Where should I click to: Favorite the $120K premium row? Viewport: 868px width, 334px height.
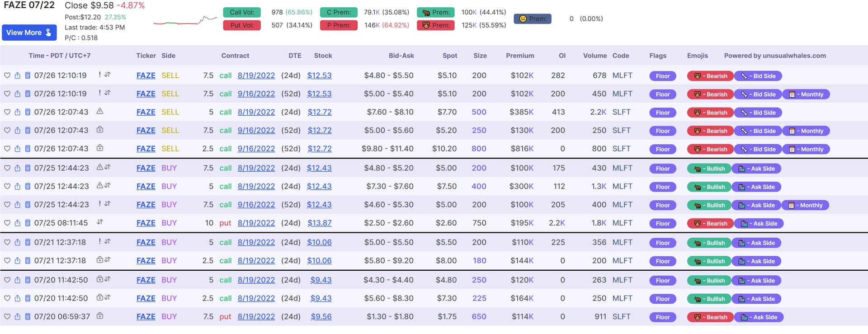click(x=7, y=280)
